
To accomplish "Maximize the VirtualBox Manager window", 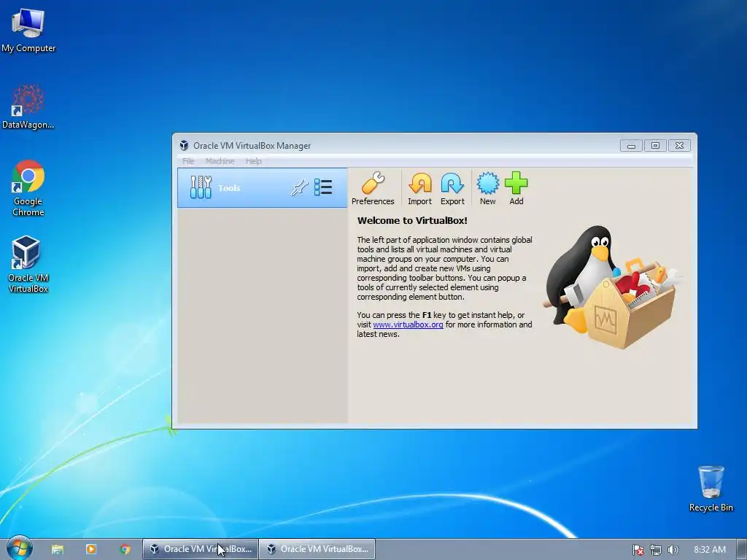I will click(655, 146).
